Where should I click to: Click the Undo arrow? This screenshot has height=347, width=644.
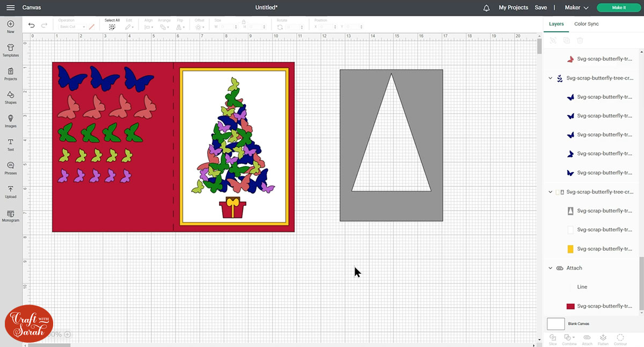32,25
